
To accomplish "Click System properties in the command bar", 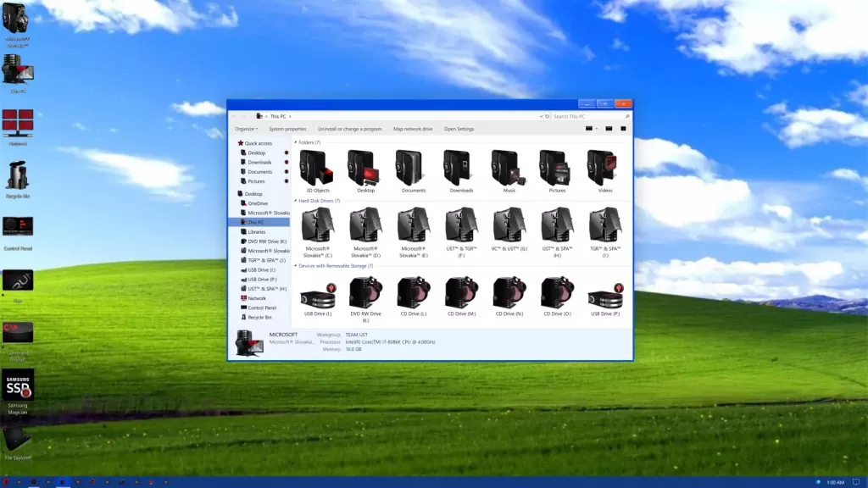I will 287,129.
